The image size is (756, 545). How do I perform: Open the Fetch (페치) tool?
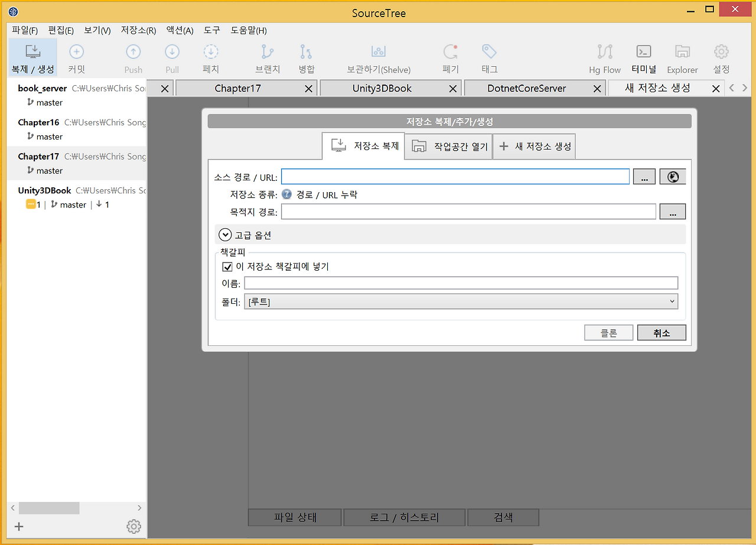coord(211,57)
